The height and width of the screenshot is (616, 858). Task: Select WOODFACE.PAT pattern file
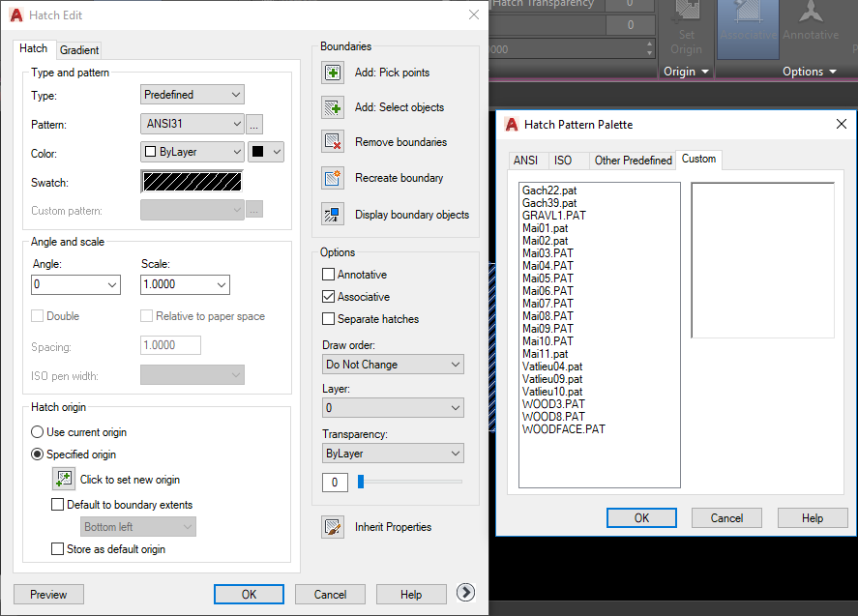click(x=564, y=429)
